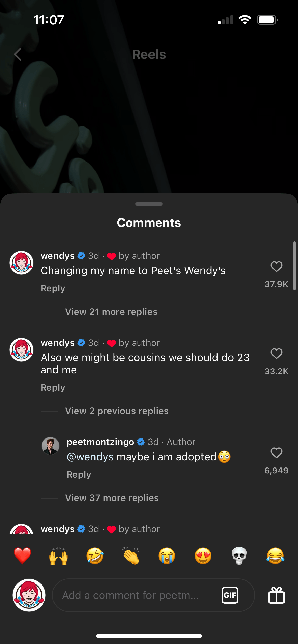Insert the clapping hands emoji
The image size is (298, 644).
(131, 556)
